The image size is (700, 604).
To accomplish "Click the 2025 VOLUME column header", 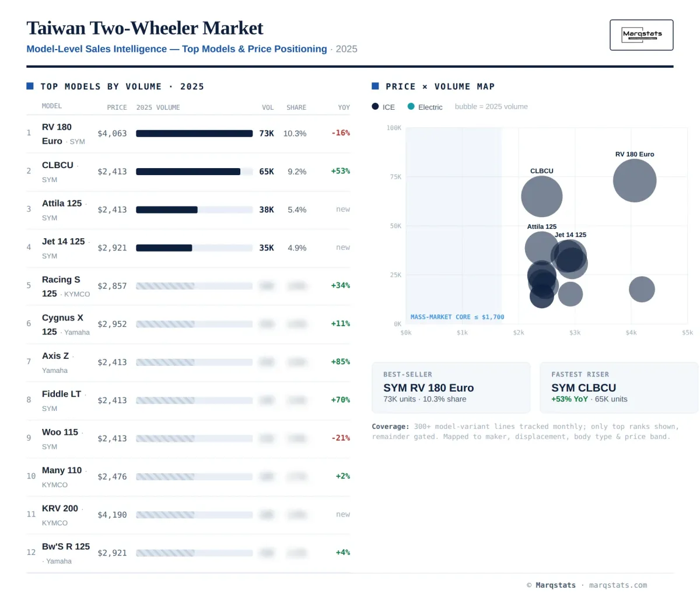I will (158, 107).
